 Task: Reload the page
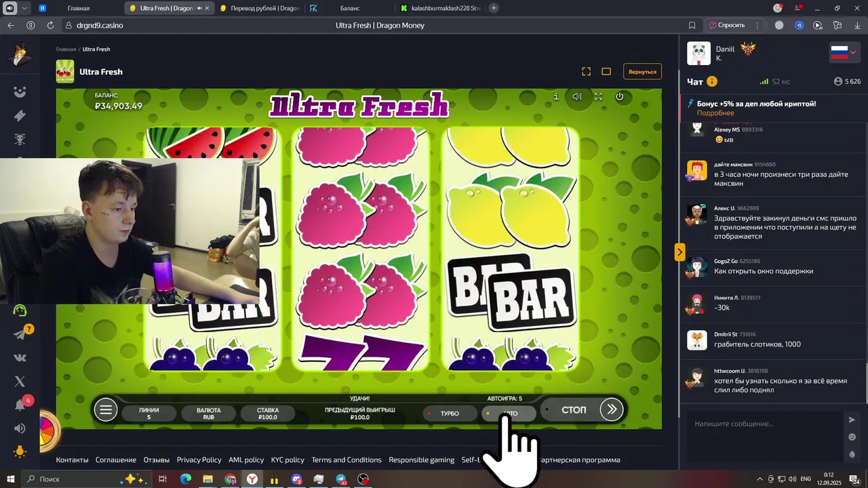50,25
